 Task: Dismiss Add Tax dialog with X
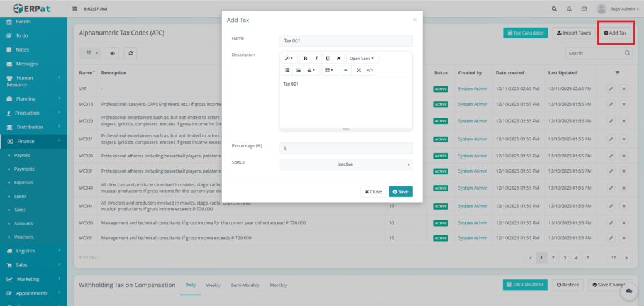point(415,20)
